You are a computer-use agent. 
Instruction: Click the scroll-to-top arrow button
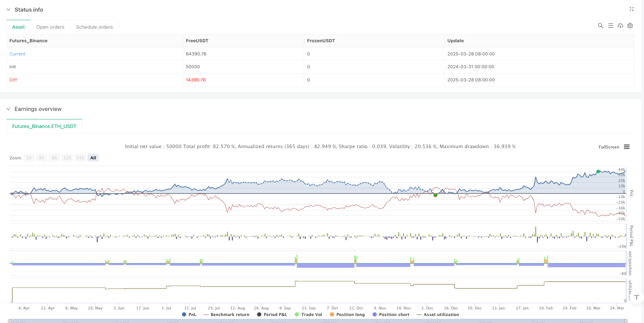point(636,298)
